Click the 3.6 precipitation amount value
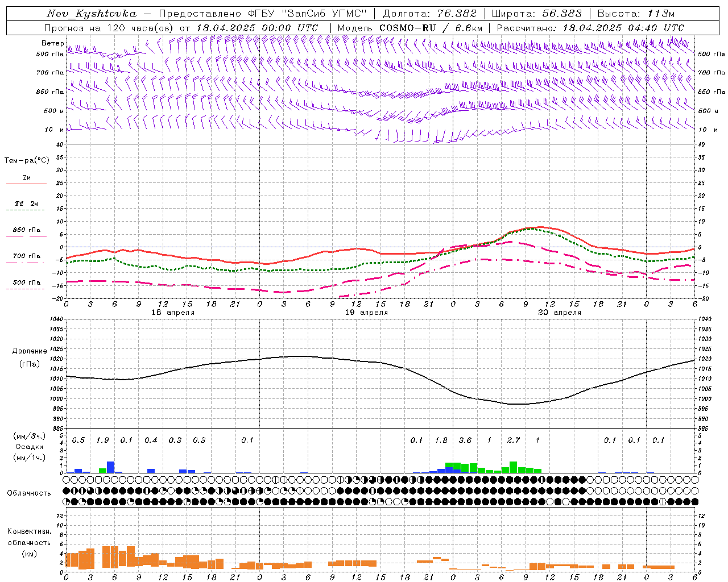 point(465,440)
